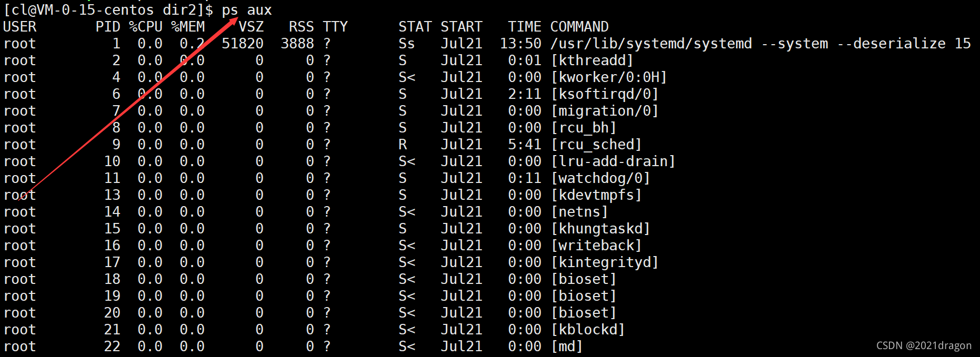Click the [kblockd] process name

pos(587,330)
